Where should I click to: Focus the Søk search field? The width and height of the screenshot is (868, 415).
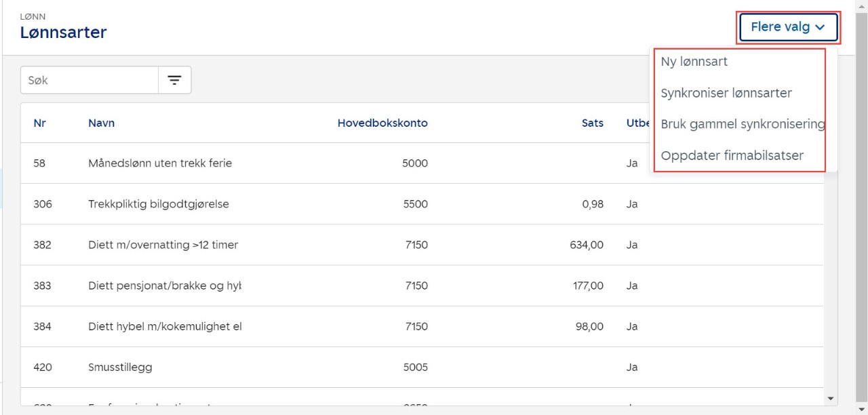90,80
